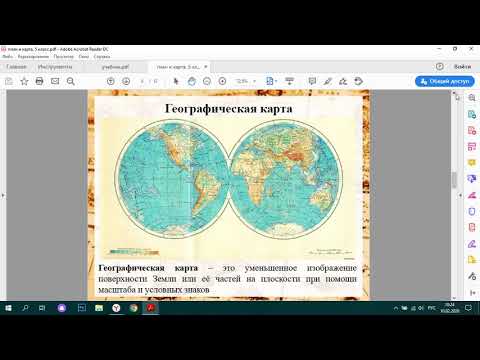Switch to Adobe Acrobat taskbar icon
This screenshot has width=480, height=360.
click(151, 308)
